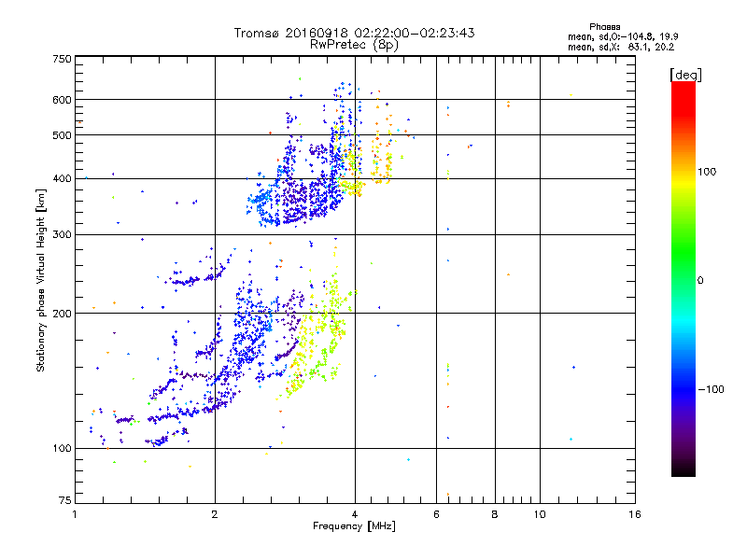The image size is (747, 560).
Task: Click the x-axis label 'Frequency [MHz]'
Action: click(x=354, y=526)
